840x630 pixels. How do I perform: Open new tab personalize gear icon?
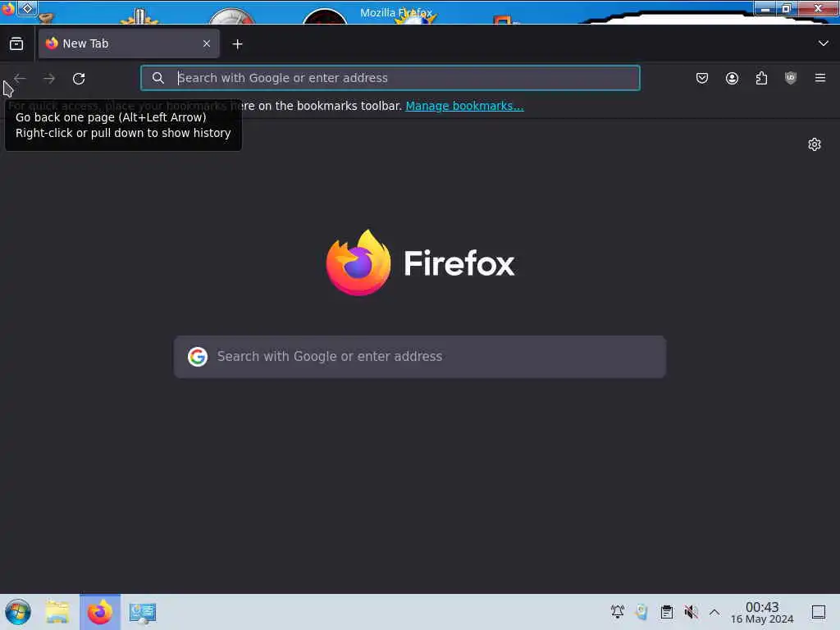[815, 144]
